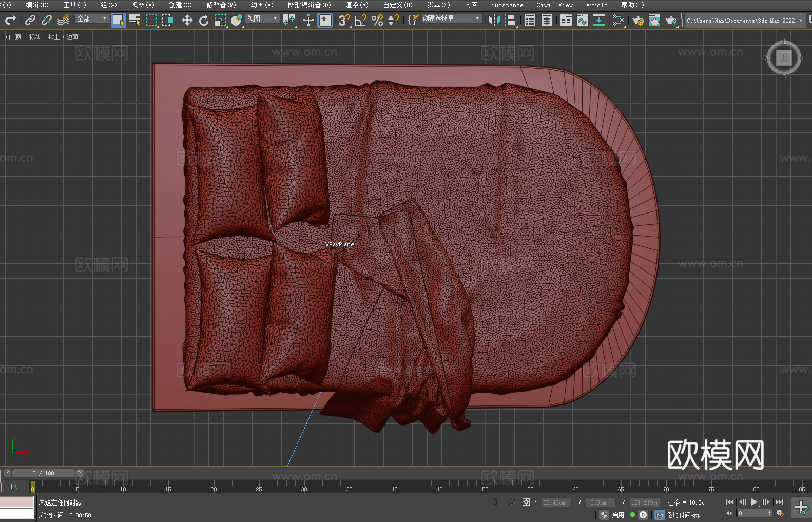Image resolution: width=812 pixels, height=522 pixels.
Task: Toggle the selection lock padlock
Action: click(512, 502)
